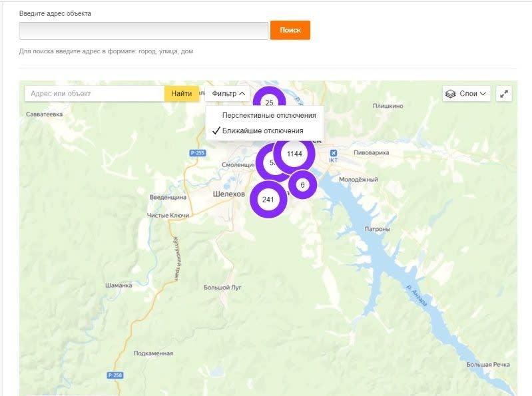Click the P-255 road shield
Screen dimensions: 532x396
[x=198, y=153]
